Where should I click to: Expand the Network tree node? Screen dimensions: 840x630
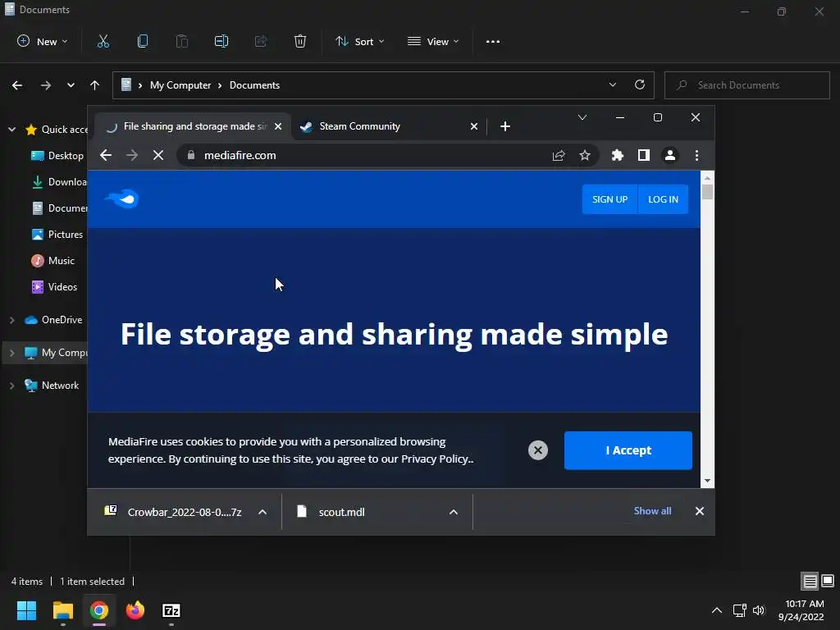[11, 386]
